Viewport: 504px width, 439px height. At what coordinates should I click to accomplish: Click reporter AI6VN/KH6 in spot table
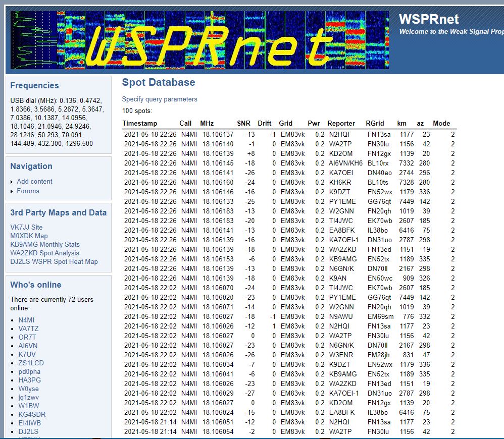pyautogui.click(x=345, y=163)
